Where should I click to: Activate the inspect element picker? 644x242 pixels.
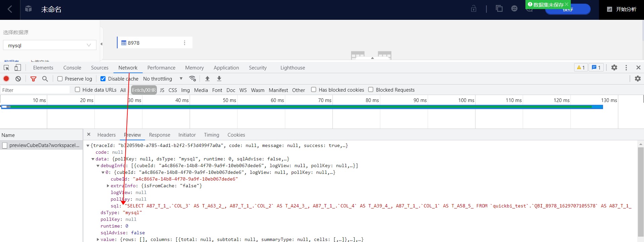point(6,67)
